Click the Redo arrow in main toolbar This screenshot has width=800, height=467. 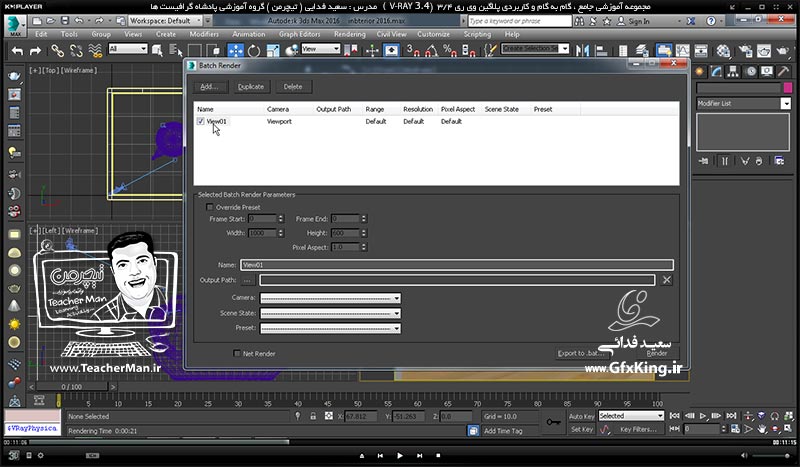35,51
